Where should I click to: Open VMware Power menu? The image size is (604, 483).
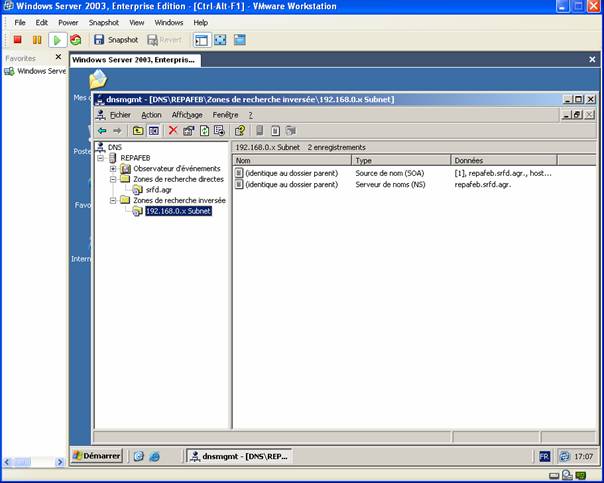coord(68,23)
